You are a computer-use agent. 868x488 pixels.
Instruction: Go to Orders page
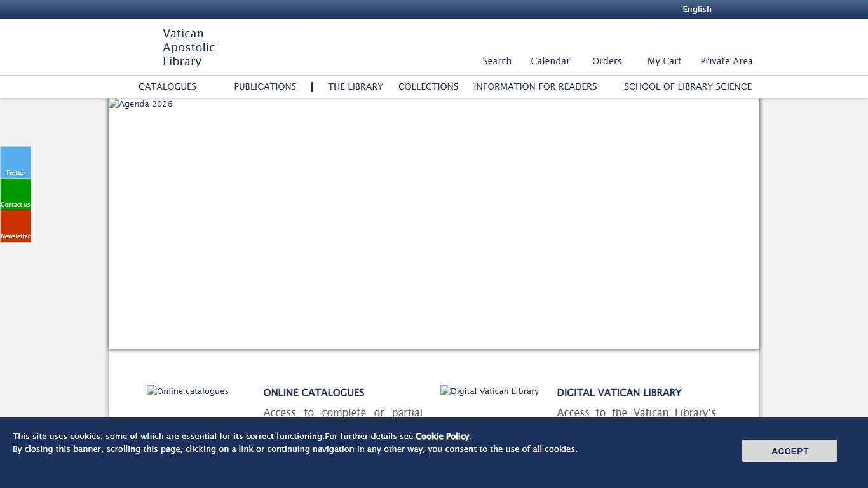607,61
